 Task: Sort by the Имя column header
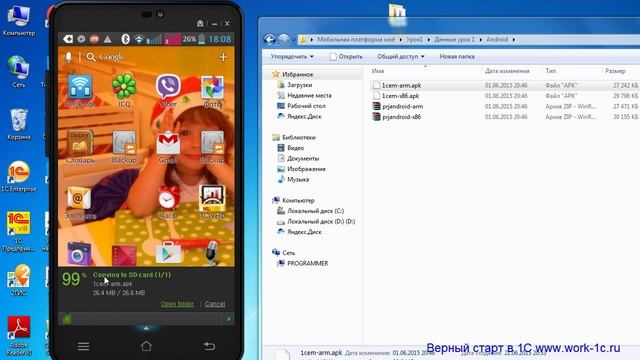point(378,71)
